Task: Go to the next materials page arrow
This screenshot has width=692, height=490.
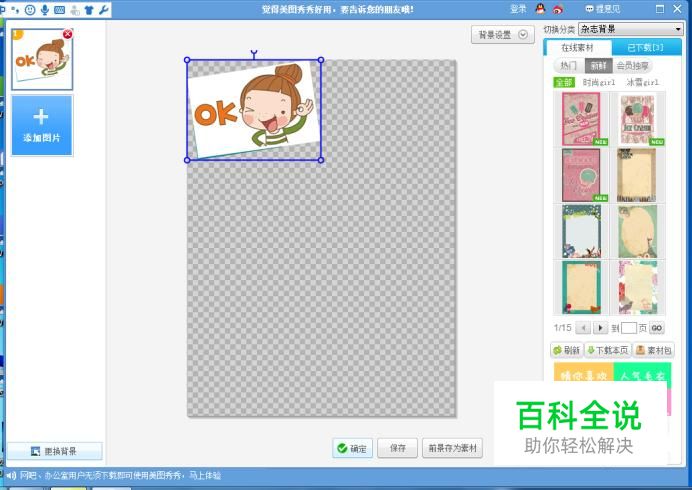Action: click(600, 328)
